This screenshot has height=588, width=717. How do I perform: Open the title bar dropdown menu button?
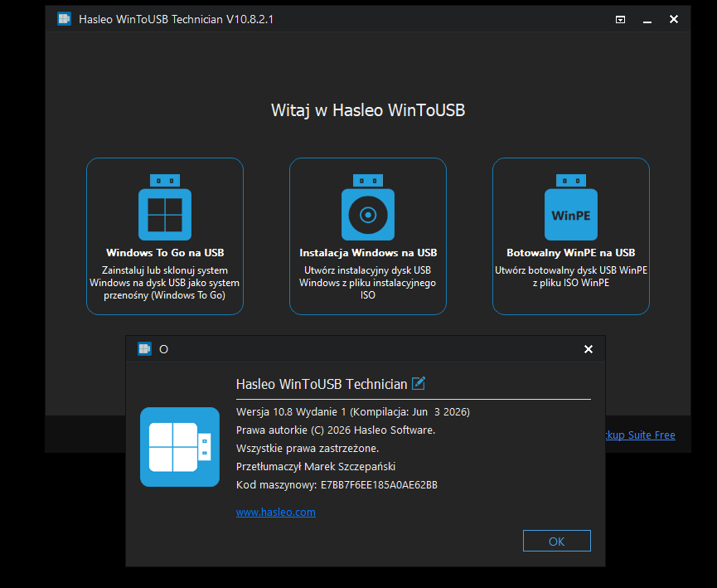(x=620, y=19)
